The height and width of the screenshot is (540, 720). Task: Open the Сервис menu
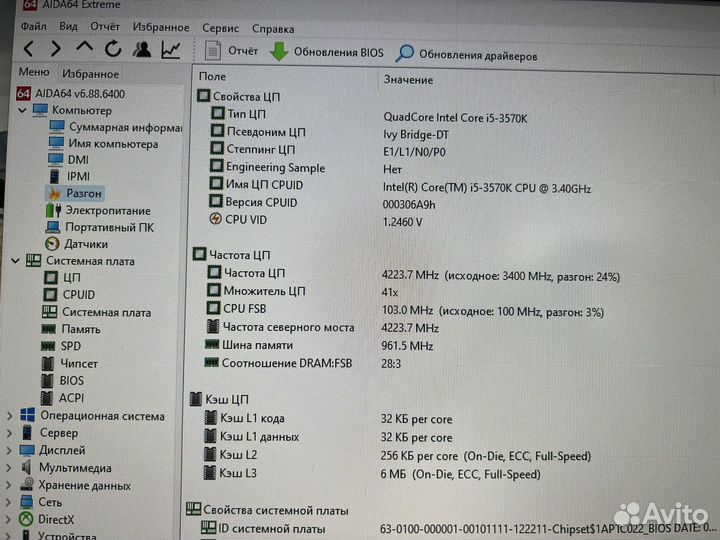tap(220, 28)
